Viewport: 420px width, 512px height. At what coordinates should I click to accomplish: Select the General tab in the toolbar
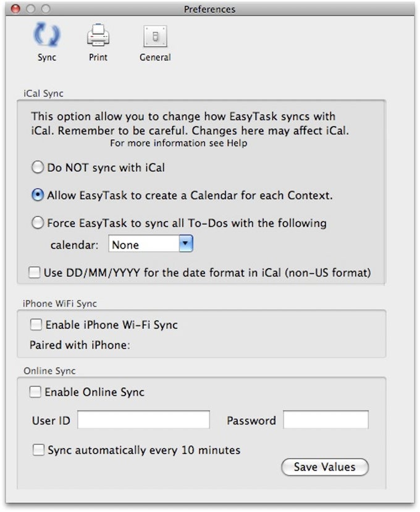[154, 40]
